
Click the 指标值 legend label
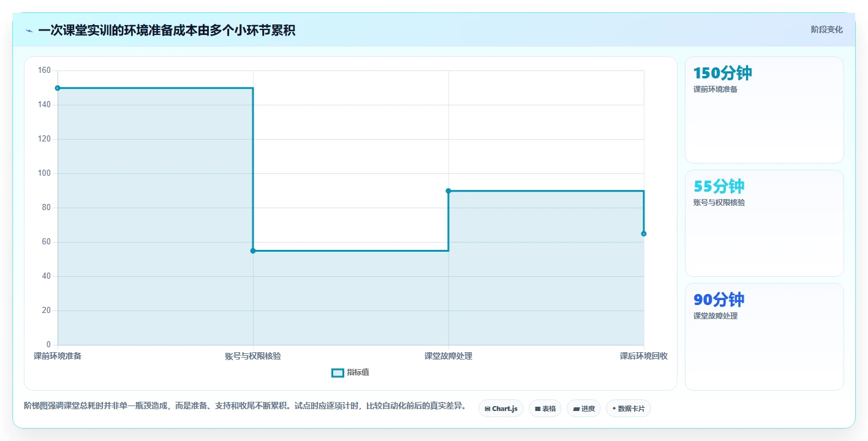[x=358, y=372]
